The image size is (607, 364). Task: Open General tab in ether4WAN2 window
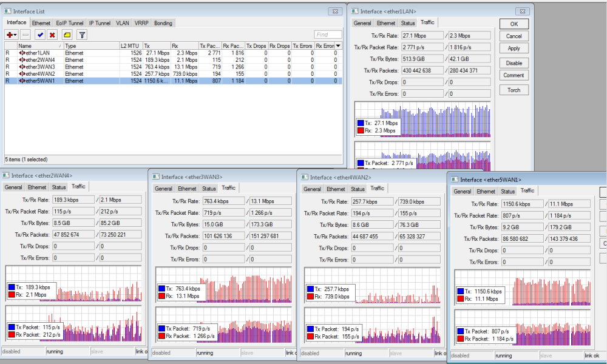(312, 189)
